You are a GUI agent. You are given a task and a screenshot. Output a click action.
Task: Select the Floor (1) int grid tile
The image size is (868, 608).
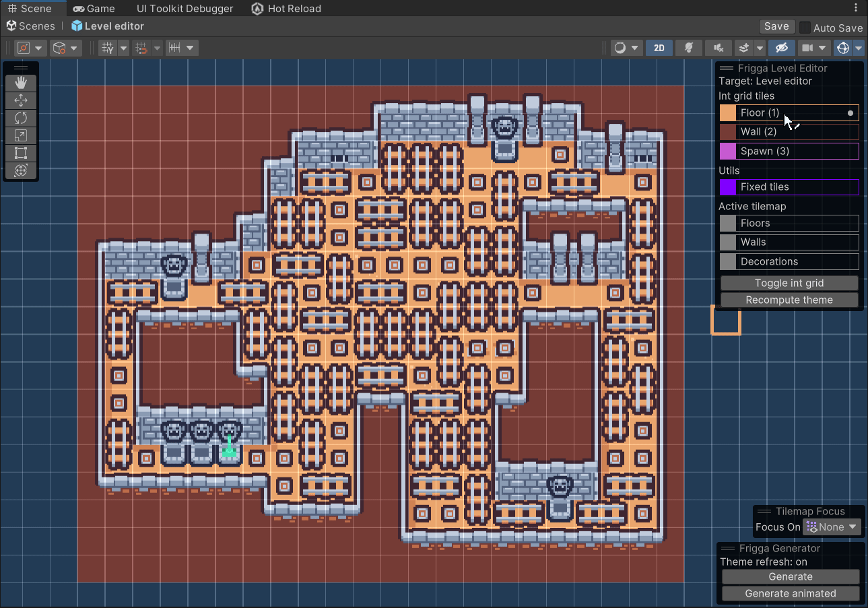coord(789,112)
